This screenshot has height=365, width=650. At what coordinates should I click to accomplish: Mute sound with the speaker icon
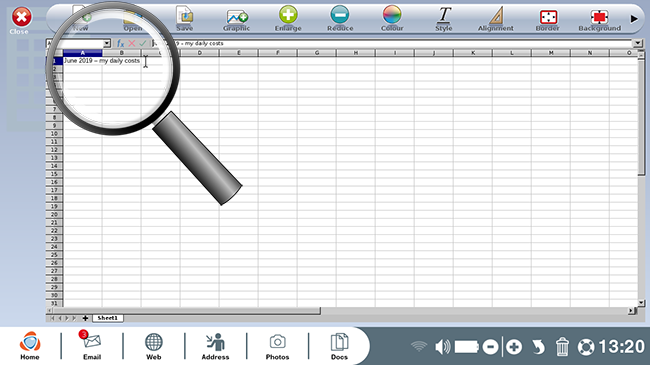click(442, 347)
